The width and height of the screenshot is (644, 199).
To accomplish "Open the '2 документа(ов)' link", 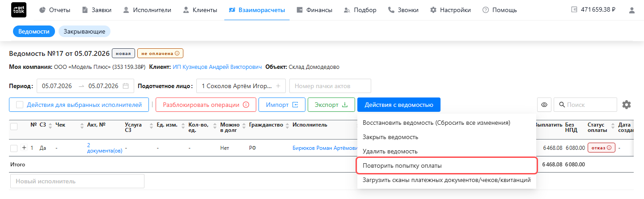I will tap(105, 148).
